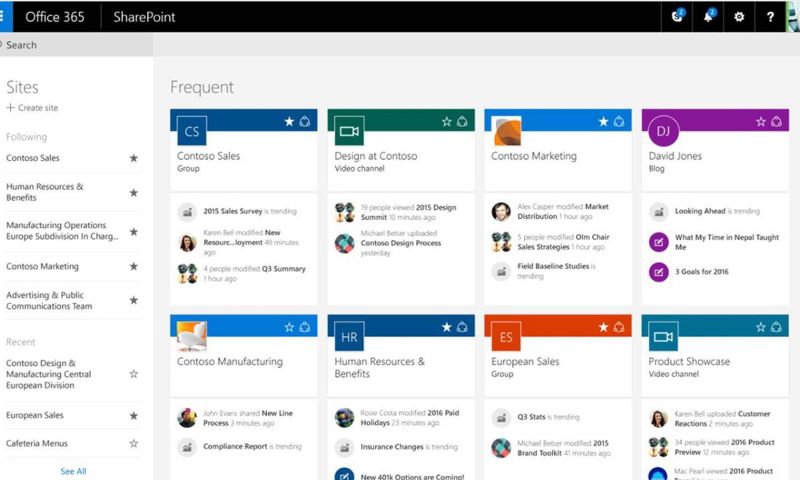This screenshot has width=800, height=480.
Task: Click share icon on Product Showcase card
Action: point(777,327)
